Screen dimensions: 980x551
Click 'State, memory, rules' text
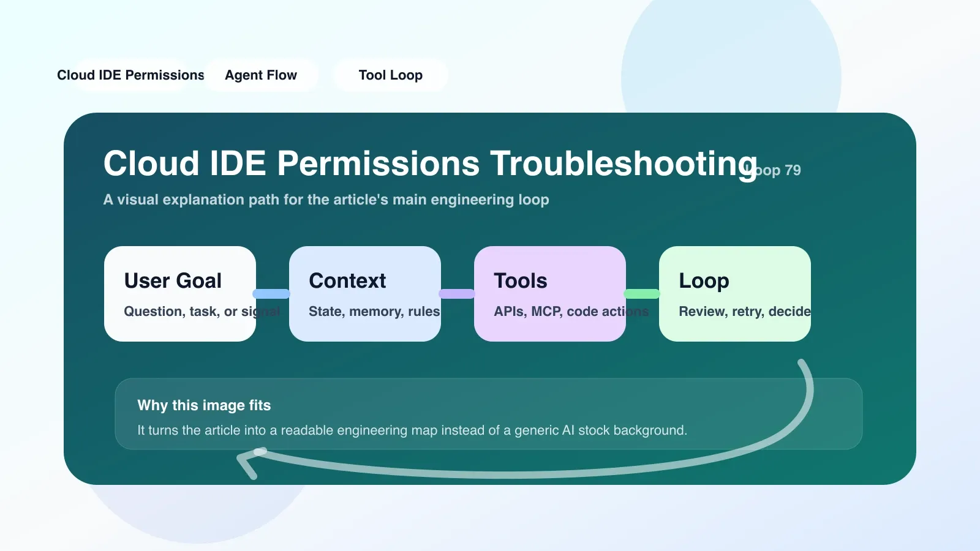coord(374,312)
